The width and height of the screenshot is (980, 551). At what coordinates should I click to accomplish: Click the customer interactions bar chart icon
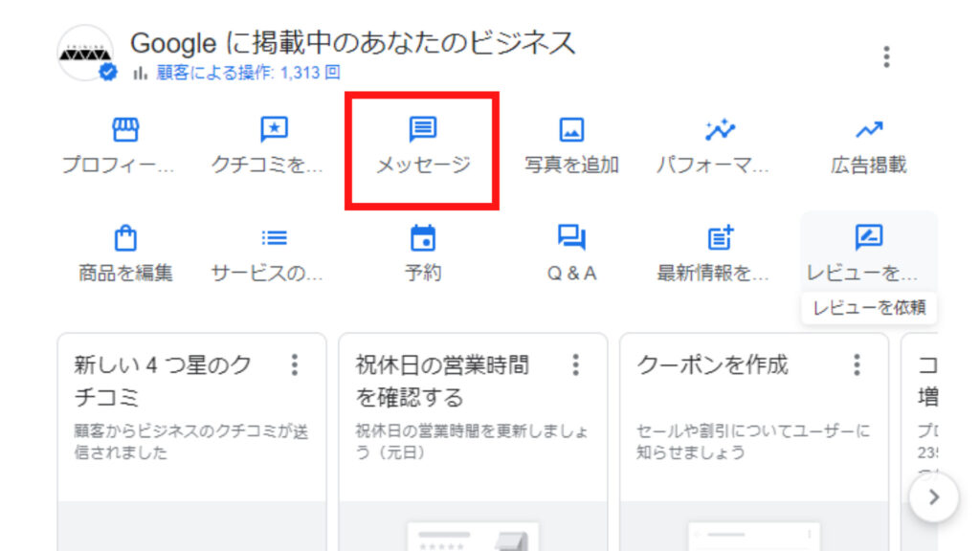click(x=140, y=73)
